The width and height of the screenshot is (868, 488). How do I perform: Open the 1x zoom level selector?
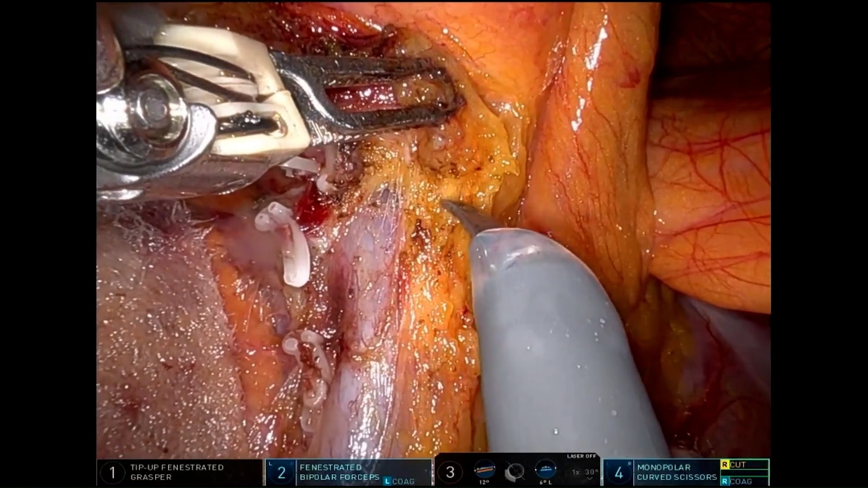tap(576, 472)
